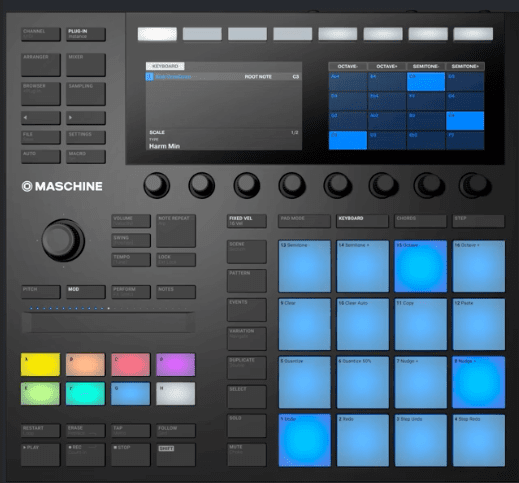Click the large 4-D encoder knob
The width and height of the screenshot is (519, 483).
(x=63, y=240)
